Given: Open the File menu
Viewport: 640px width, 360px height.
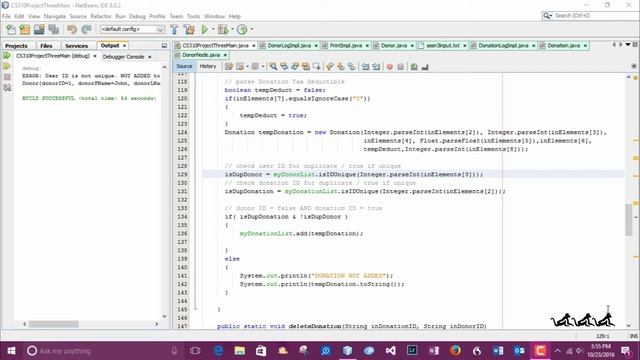Looking at the screenshot, I should click(6, 16).
